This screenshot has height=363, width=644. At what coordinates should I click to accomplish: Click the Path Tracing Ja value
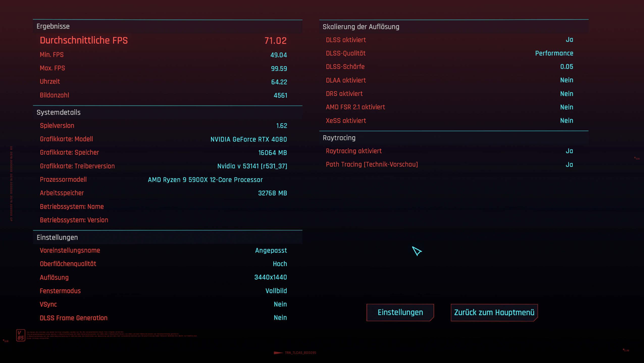coord(569,165)
